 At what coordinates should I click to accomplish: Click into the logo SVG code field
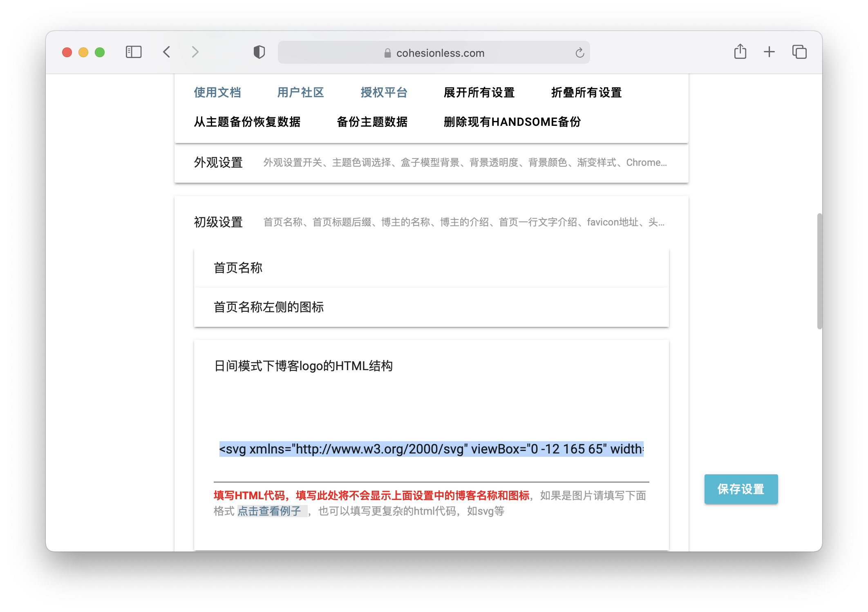(431, 449)
